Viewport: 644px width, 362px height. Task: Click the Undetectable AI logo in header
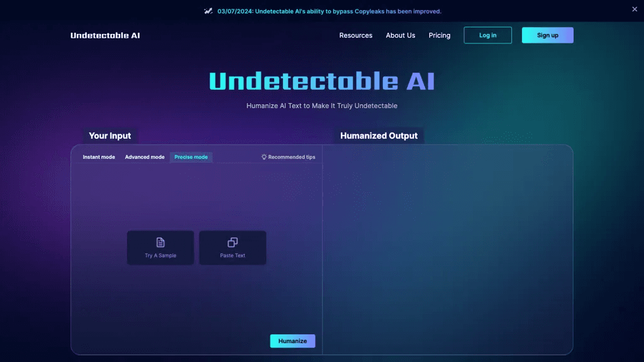105,35
